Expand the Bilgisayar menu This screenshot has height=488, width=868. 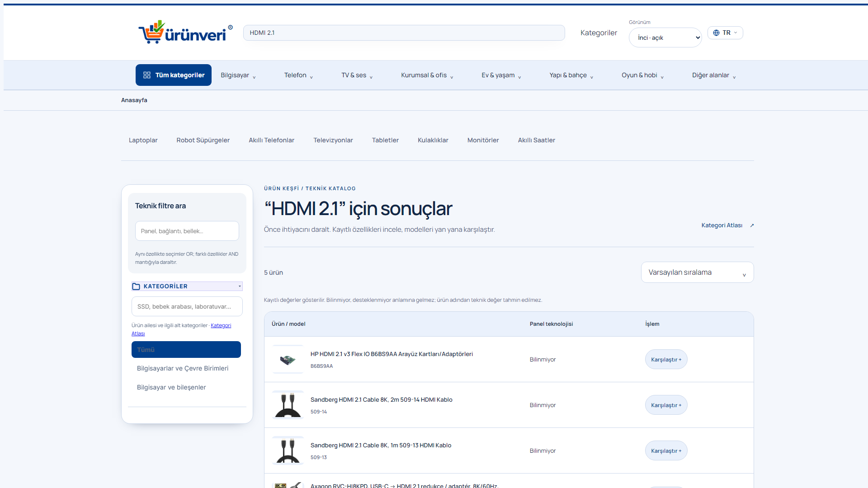(x=238, y=75)
